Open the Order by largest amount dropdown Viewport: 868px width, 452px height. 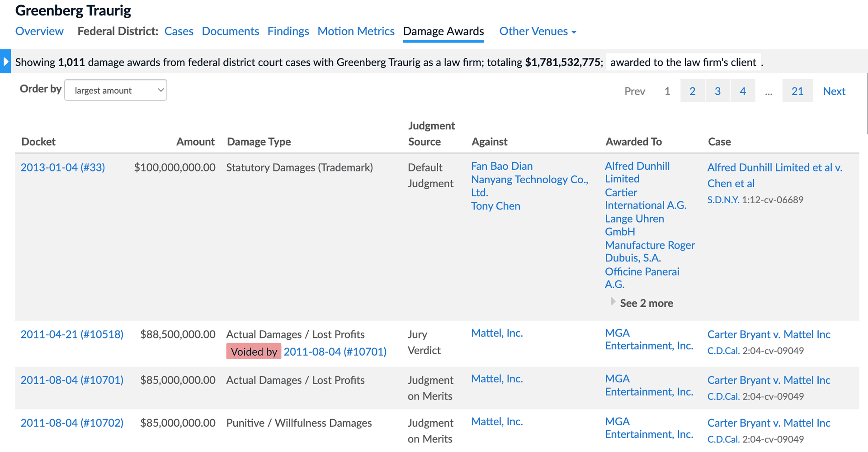[116, 90]
